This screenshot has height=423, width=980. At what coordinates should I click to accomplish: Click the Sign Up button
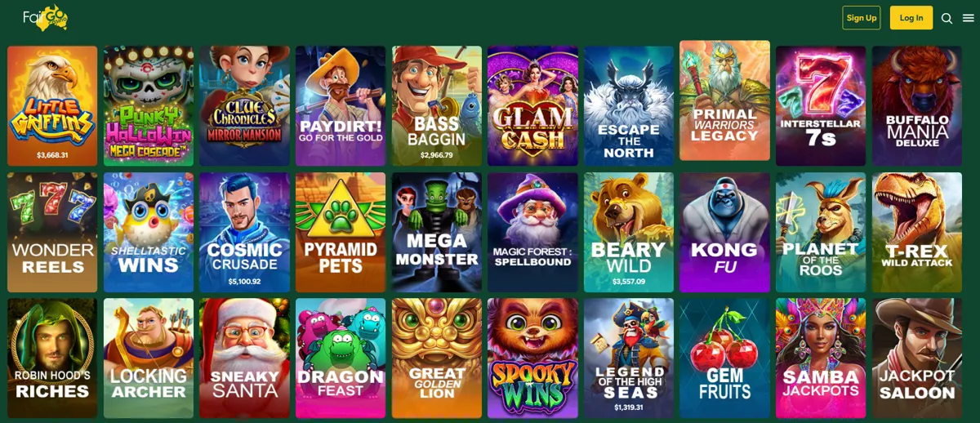pos(862,18)
